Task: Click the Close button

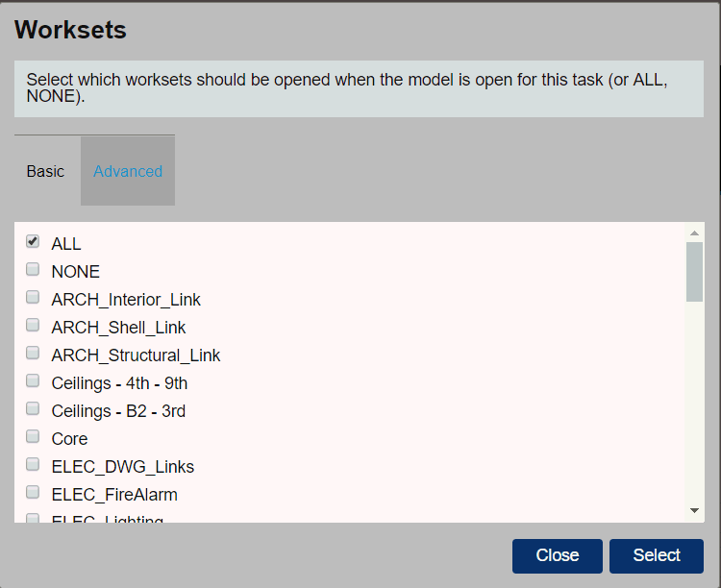Action: [558, 556]
